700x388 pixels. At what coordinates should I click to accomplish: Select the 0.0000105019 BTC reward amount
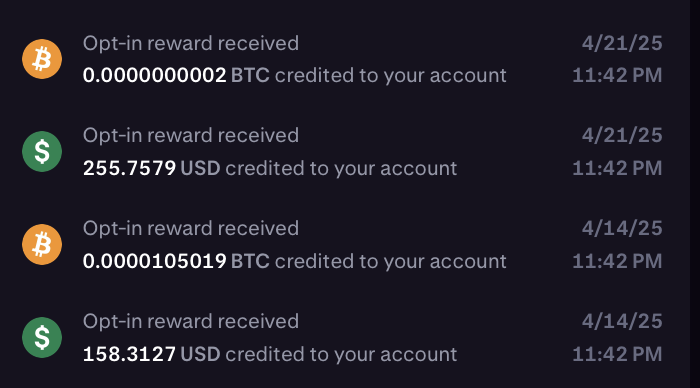(x=176, y=261)
